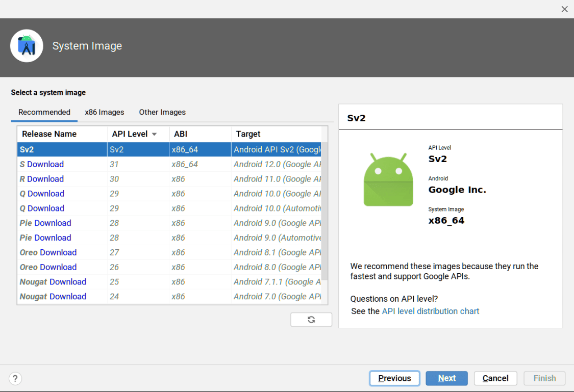The width and height of the screenshot is (574, 392).
Task: Switch to the Other Images tab
Action: [162, 112]
